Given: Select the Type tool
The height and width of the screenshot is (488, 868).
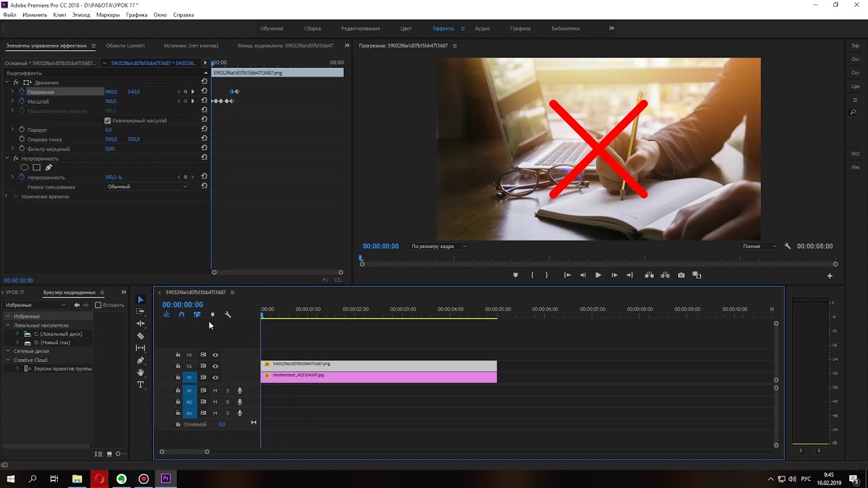Looking at the screenshot, I should [140, 384].
